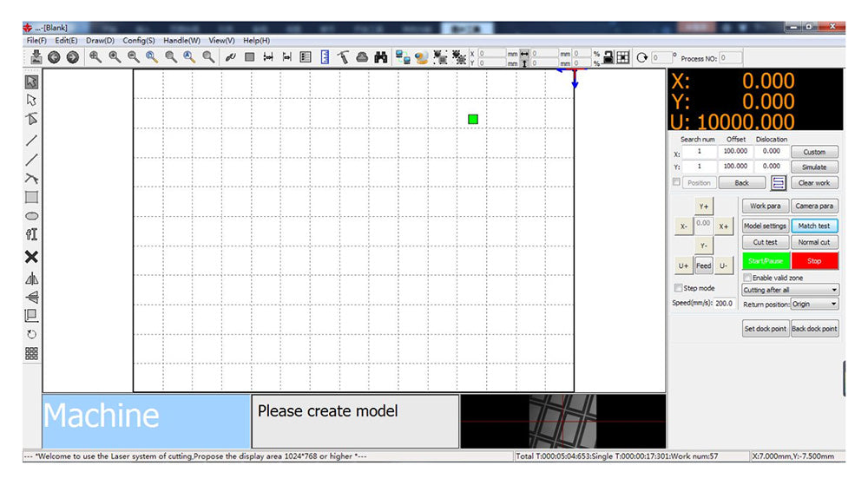This screenshot has height=485, width=868.
Task: Open the Config(S) menu
Action: (x=138, y=40)
